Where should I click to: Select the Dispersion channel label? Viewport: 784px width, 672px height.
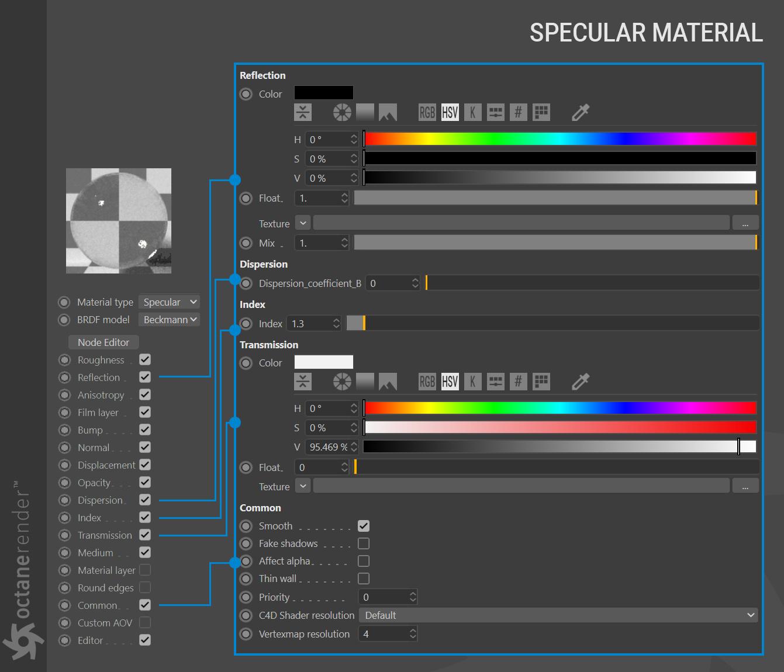coord(100,500)
